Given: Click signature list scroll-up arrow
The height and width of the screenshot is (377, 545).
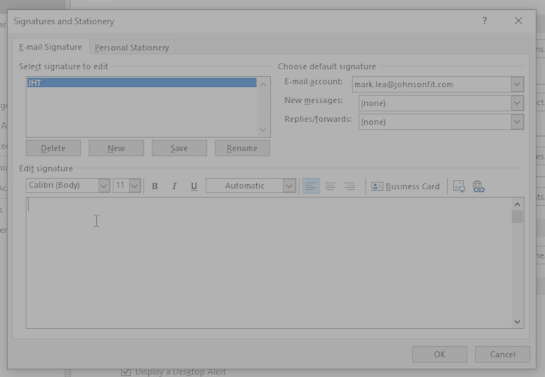Looking at the screenshot, I should tap(263, 84).
